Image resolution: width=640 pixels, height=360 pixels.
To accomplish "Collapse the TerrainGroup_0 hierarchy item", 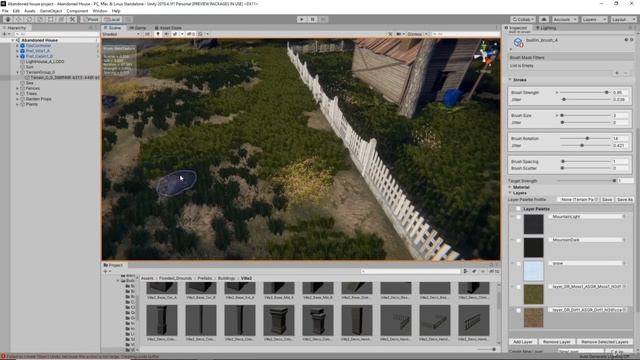I will (x=18, y=72).
